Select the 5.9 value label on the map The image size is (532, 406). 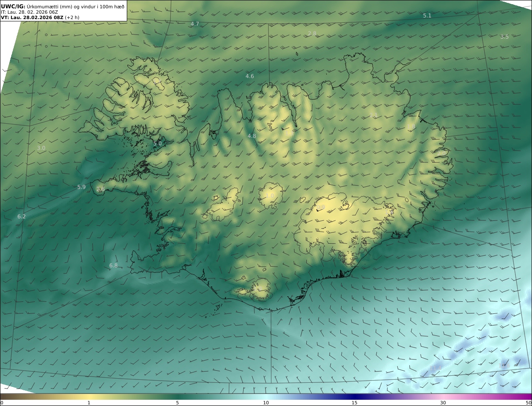(x=81, y=187)
